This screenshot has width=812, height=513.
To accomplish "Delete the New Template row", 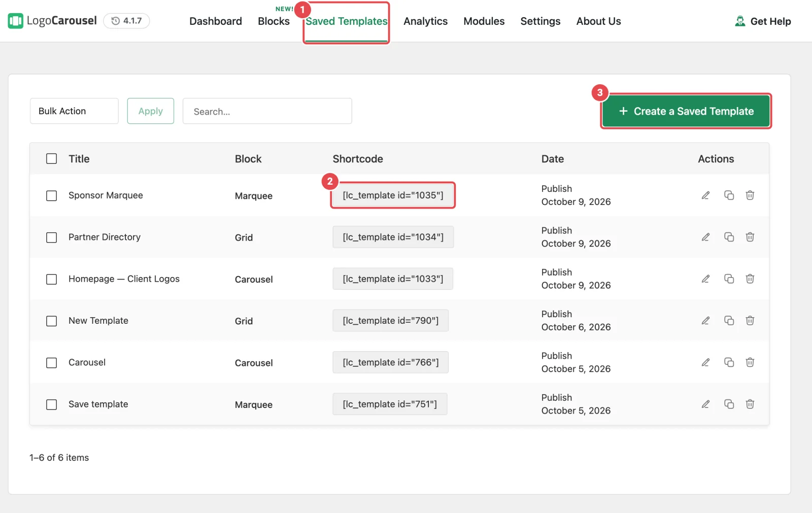I will click(x=750, y=321).
